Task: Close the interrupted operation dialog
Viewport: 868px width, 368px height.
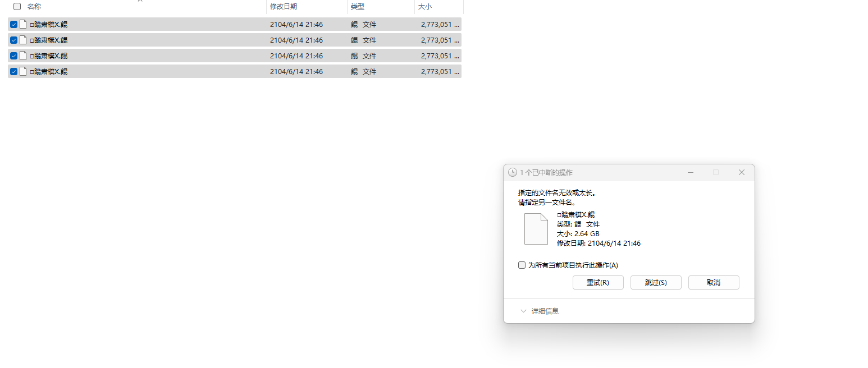Action: pos(741,172)
